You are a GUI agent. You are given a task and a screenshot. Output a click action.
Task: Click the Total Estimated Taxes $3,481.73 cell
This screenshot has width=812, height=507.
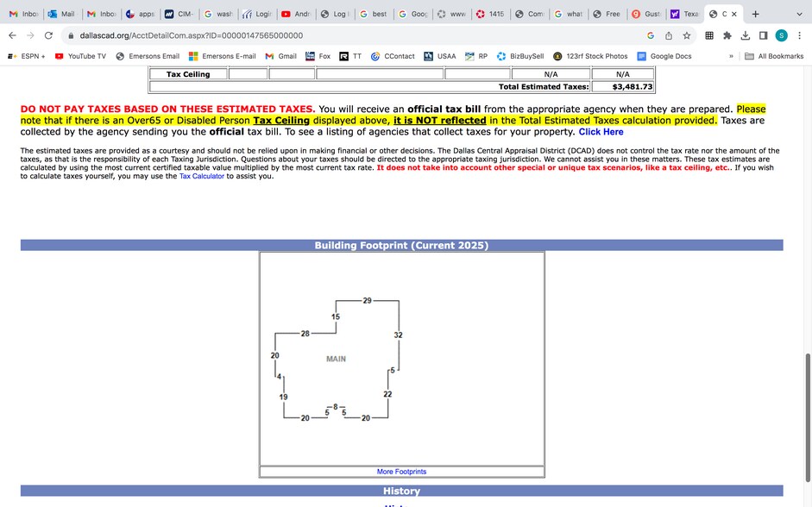point(622,87)
